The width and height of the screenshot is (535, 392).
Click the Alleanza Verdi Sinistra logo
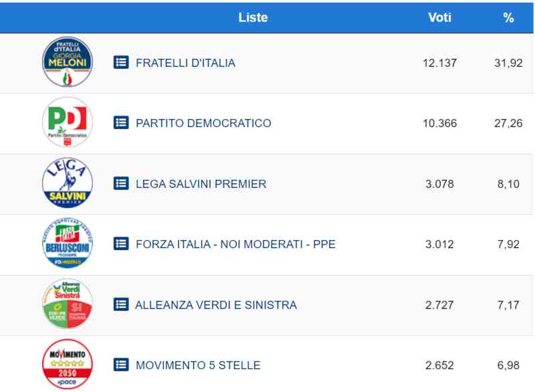68,305
